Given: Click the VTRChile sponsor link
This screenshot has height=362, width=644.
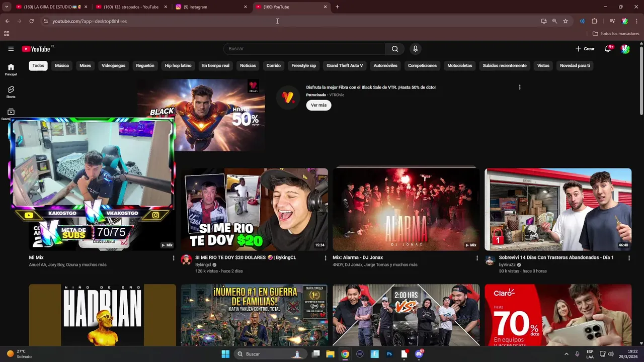Looking at the screenshot, I should (337, 95).
